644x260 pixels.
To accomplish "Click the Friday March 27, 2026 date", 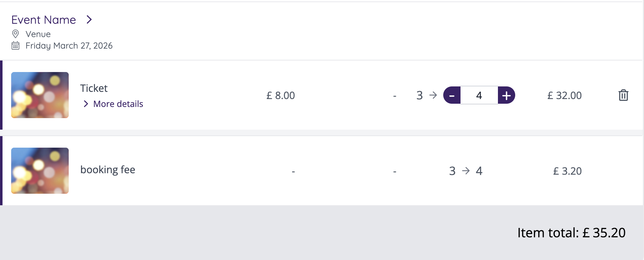I will (x=69, y=46).
